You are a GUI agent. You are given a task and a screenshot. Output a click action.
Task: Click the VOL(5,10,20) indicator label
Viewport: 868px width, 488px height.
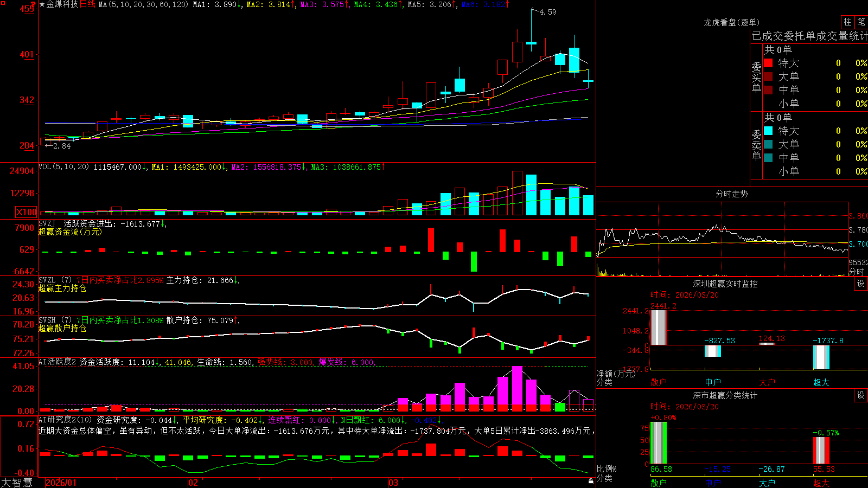click(63, 167)
